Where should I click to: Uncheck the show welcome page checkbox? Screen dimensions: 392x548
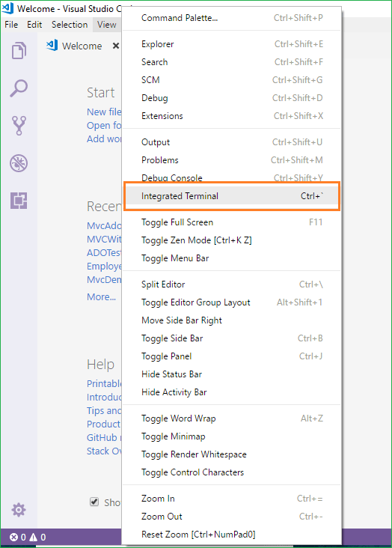tap(94, 502)
